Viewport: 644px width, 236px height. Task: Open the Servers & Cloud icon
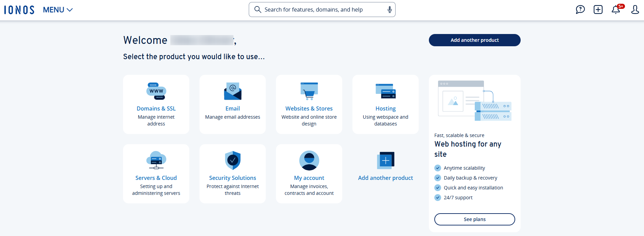point(156,160)
